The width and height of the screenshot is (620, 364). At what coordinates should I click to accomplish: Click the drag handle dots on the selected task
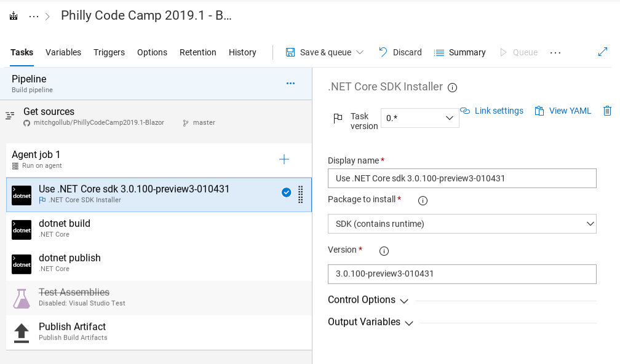(x=301, y=194)
